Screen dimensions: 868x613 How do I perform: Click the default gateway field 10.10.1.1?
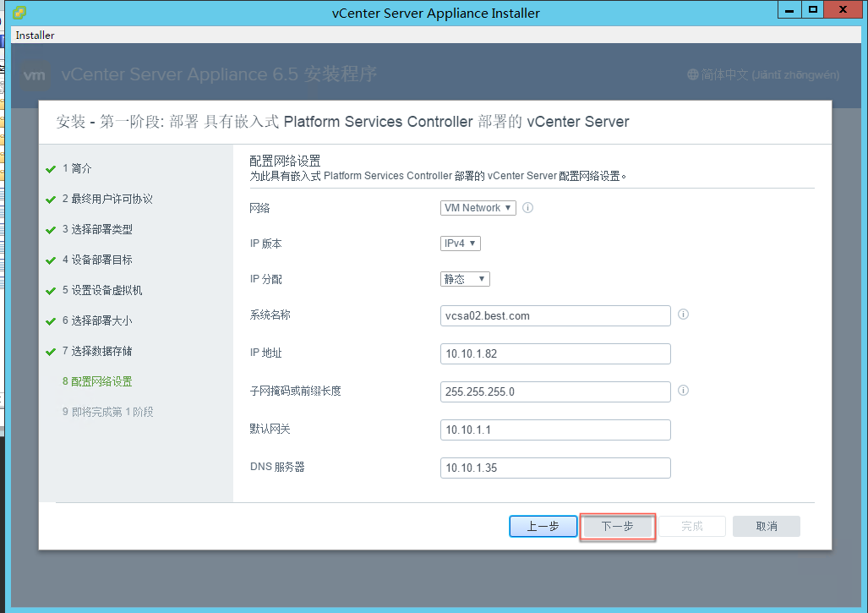click(x=555, y=430)
